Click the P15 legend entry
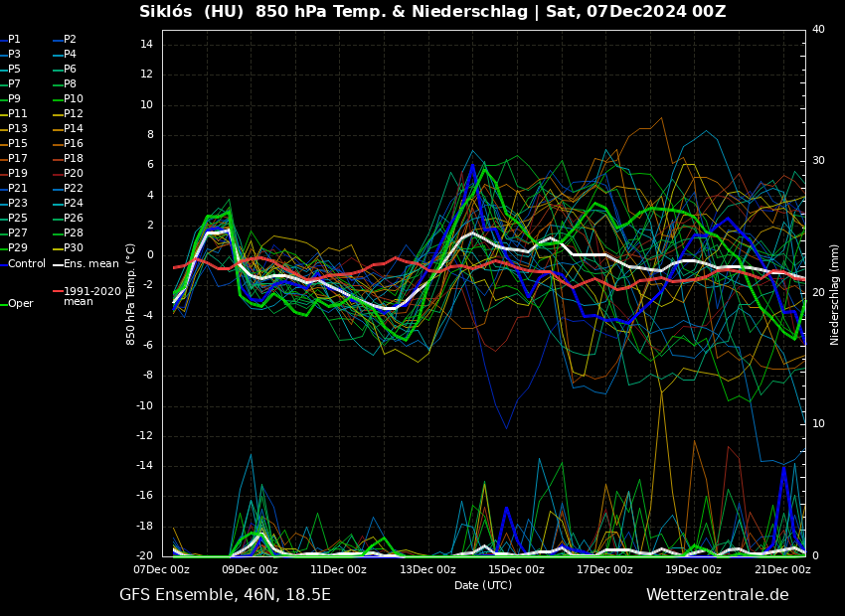 (18, 144)
